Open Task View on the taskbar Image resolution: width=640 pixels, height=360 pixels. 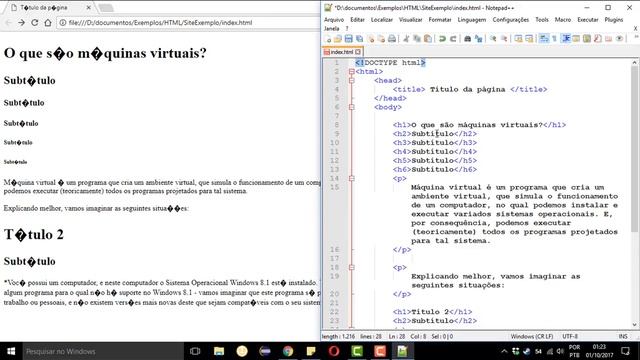tap(196, 351)
